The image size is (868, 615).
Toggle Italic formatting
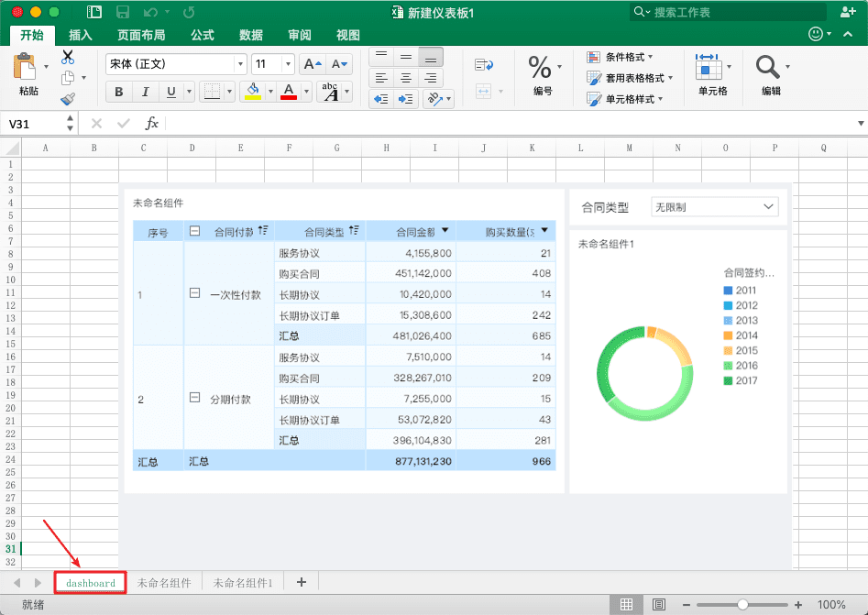[x=145, y=92]
